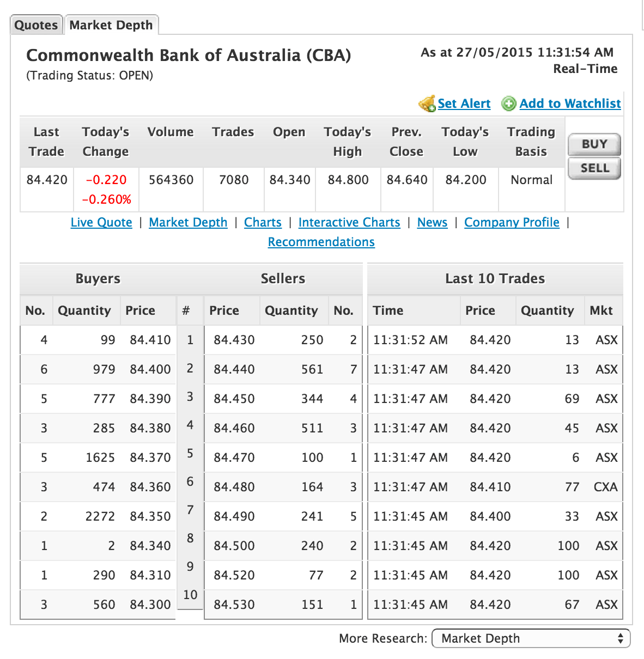The height and width of the screenshot is (659, 644).
Task: Click buyer quantity 2272
Action: [100, 516]
